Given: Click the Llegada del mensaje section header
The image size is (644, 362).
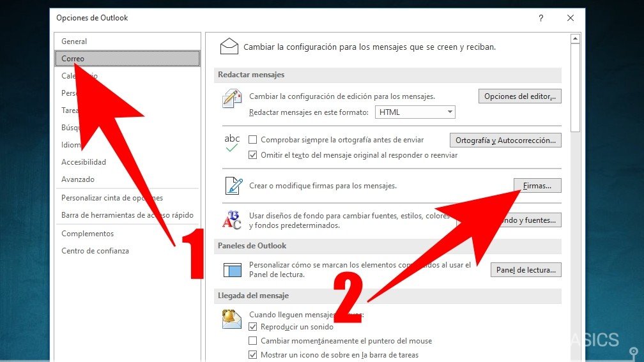Looking at the screenshot, I should pyautogui.click(x=388, y=296).
